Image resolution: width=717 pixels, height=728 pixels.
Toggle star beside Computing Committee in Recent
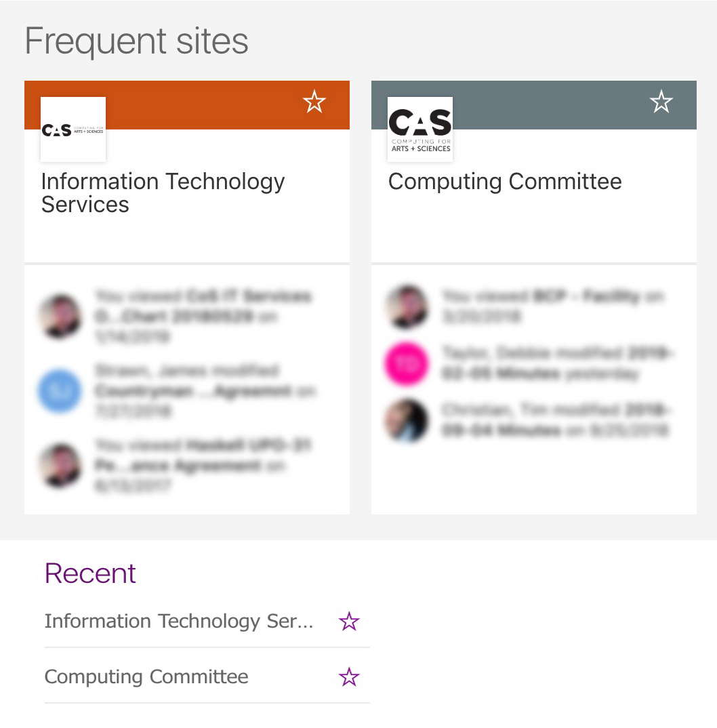click(x=349, y=676)
